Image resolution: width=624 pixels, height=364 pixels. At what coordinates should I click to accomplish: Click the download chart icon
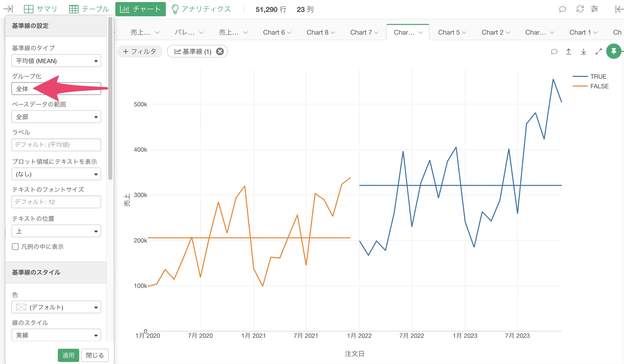[584, 52]
